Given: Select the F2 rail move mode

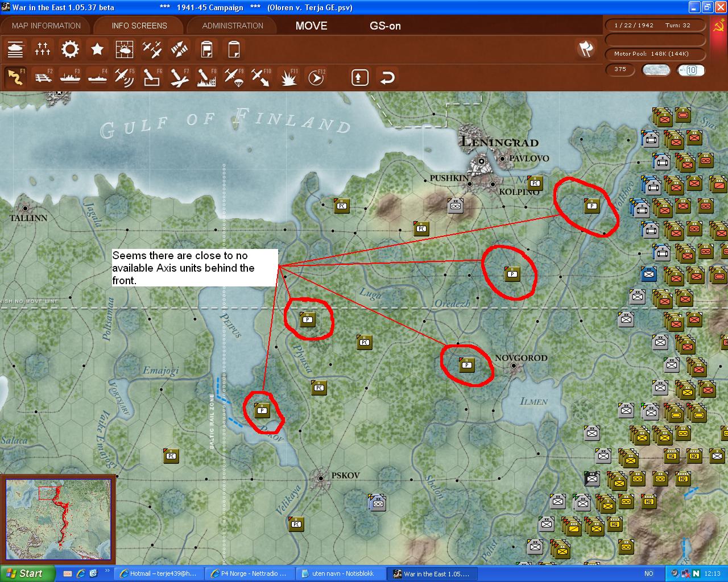Looking at the screenshot, I should (43, 77).
